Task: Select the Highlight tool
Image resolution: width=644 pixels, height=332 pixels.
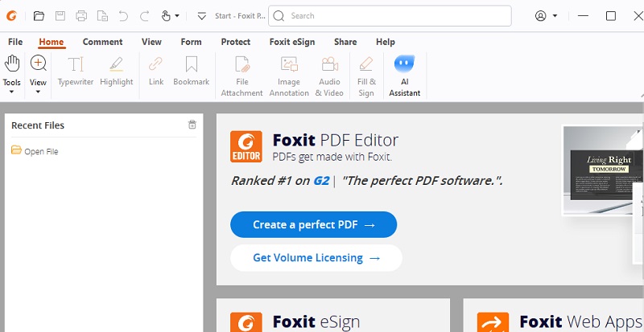Action: (x=117, y=72)
